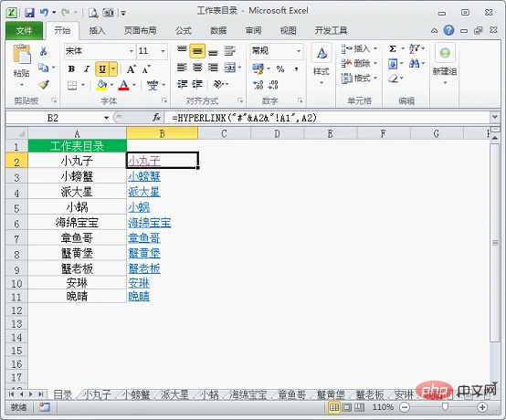
Task: Select column C header
Action: (225, 133)
